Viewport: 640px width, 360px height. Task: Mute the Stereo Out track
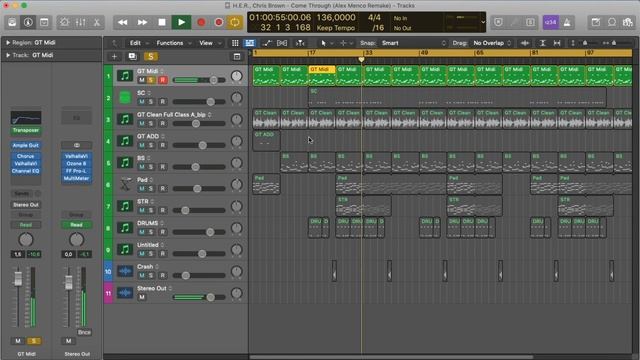click(141, 297)
